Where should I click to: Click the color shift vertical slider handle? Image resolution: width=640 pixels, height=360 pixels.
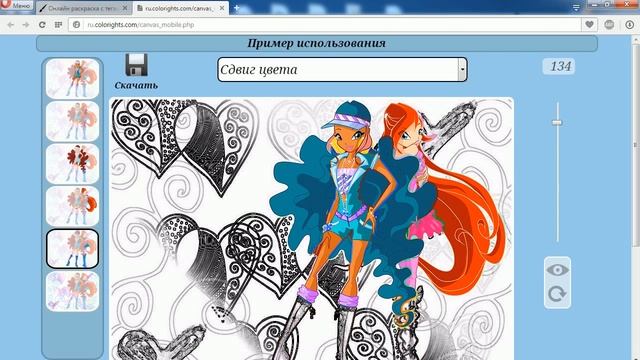point(557,122)
